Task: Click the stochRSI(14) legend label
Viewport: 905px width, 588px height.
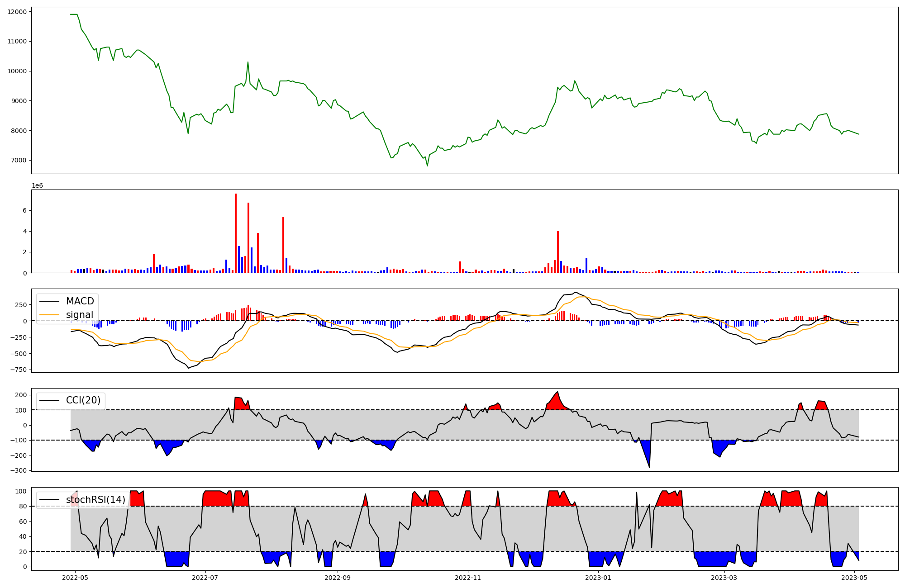Action: coord(95,500)
